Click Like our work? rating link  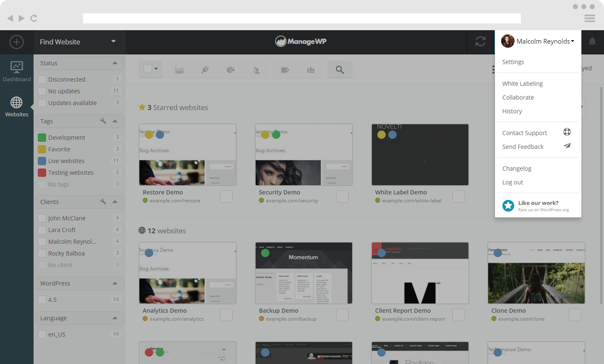(x=538, y=203)
